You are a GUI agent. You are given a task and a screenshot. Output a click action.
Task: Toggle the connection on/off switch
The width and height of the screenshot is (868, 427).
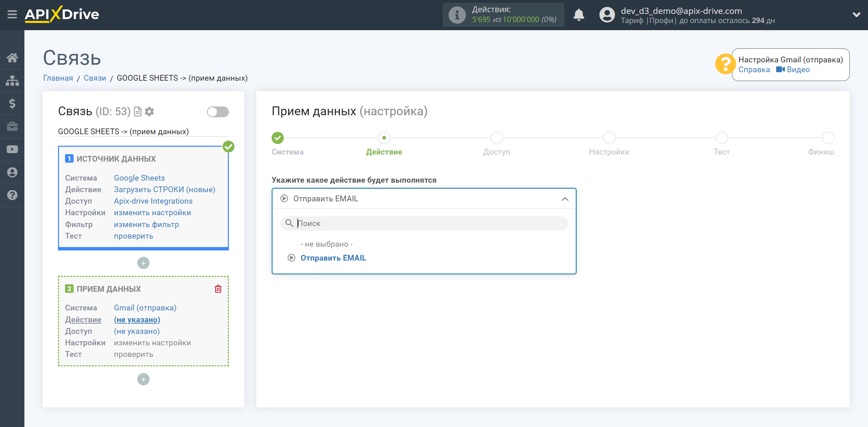click(x=218, y=111)
